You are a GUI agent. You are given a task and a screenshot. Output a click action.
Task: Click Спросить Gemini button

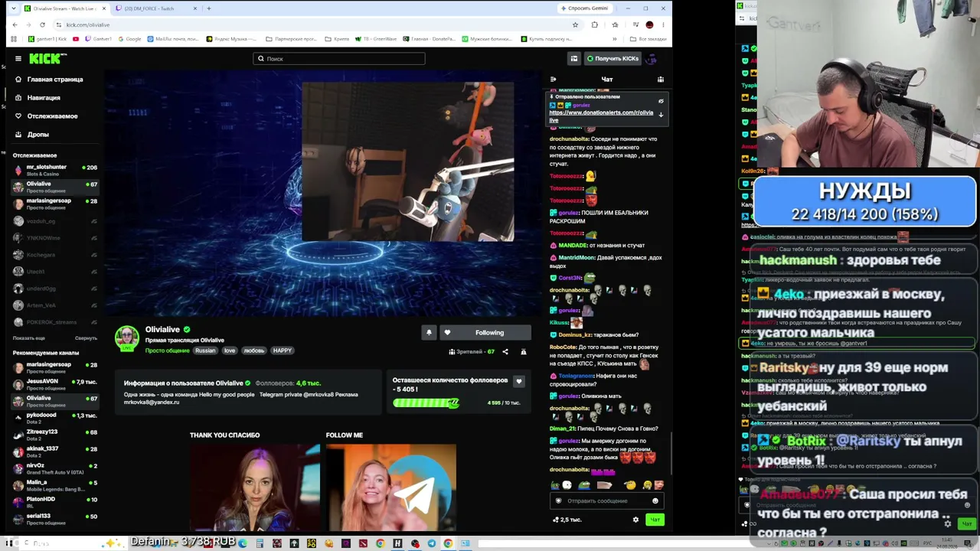585,8
